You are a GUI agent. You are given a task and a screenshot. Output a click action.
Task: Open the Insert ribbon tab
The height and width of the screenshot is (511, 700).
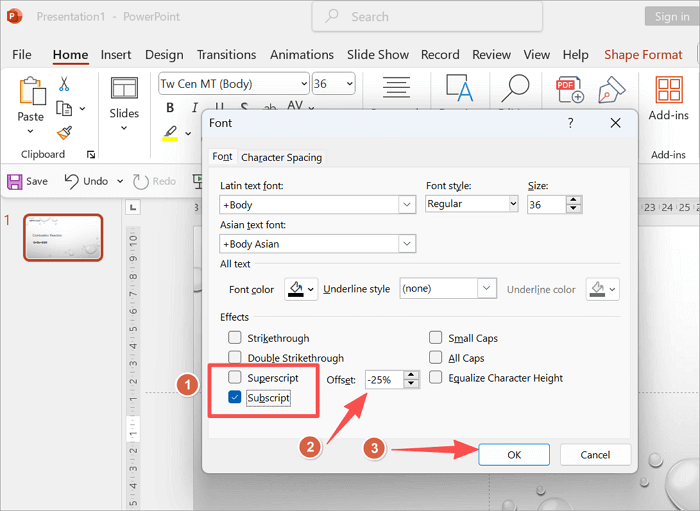pyautogui.click(x=116, y=55)
